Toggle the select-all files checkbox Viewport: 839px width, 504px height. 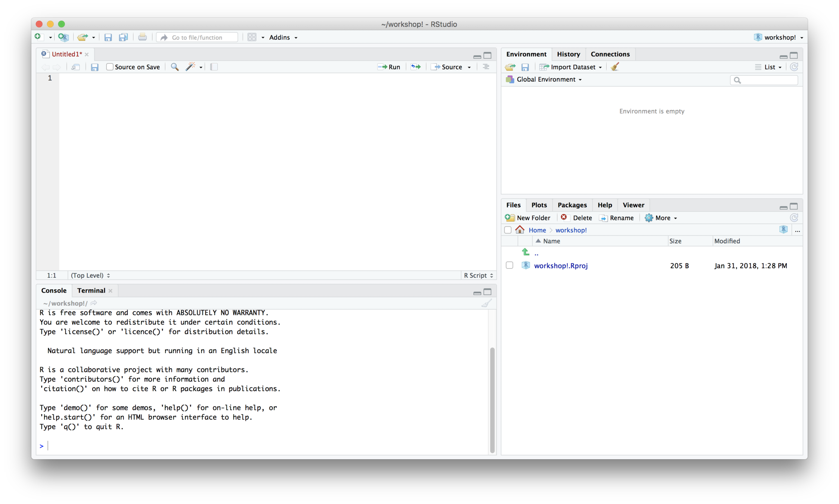(507, 230)
